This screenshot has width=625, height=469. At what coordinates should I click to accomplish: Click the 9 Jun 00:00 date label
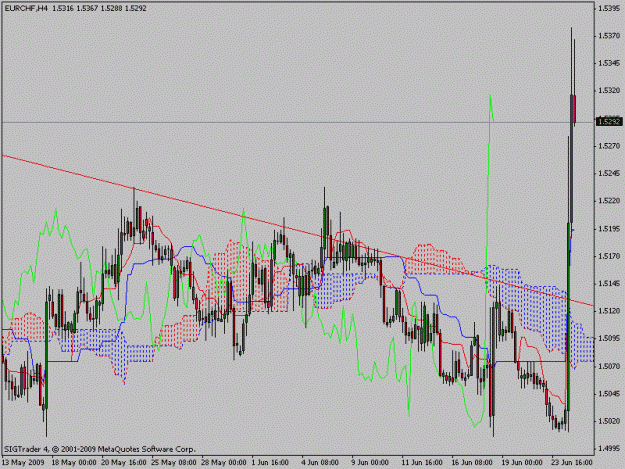[x=370, y=463]
